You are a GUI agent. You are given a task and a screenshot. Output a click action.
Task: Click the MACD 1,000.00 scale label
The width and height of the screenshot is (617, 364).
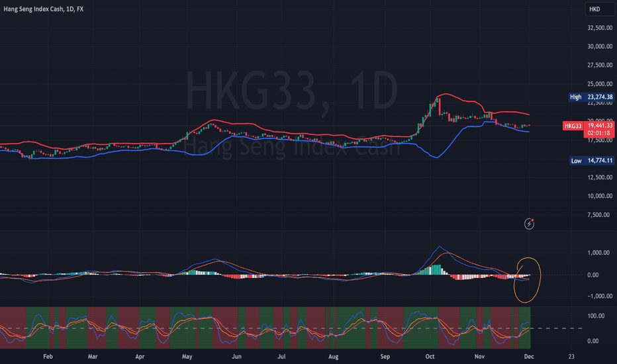(598, 253)
